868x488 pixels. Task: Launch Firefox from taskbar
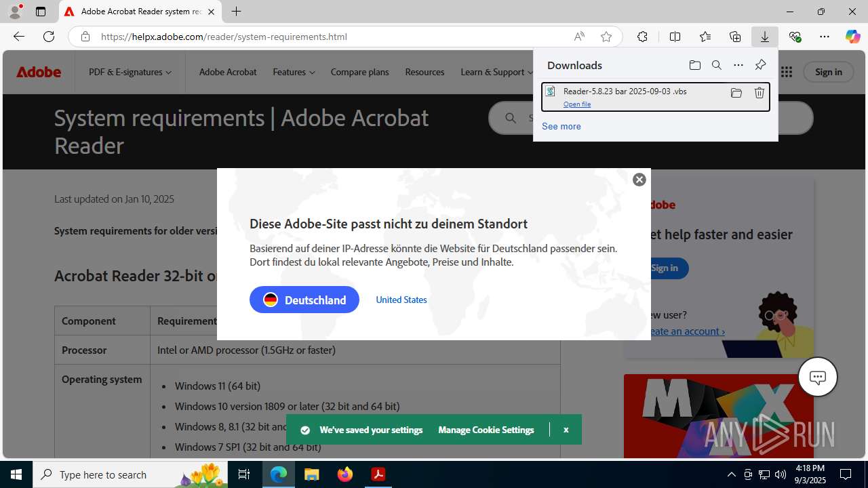point(345,474)
